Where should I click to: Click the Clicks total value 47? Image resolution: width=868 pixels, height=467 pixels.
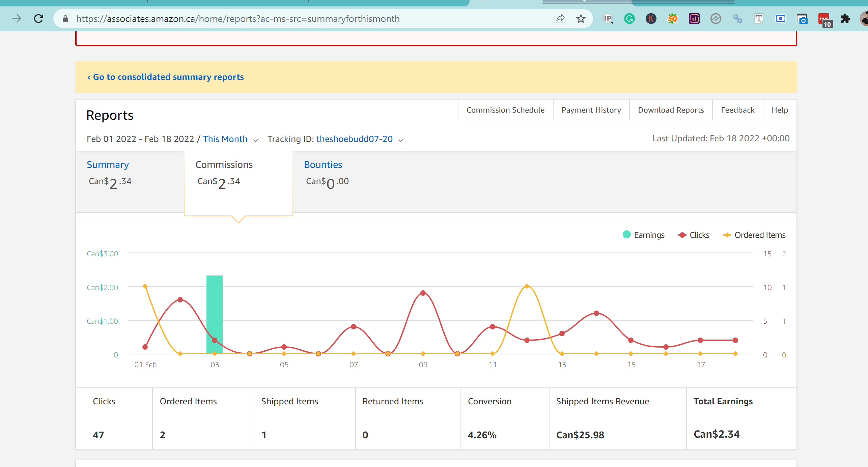tap(98, 435)
